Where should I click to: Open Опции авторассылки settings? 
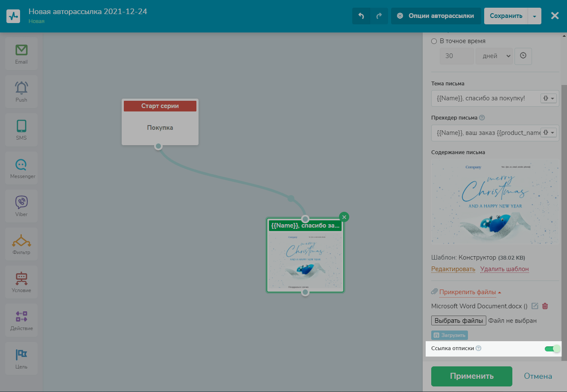(436, 16)
